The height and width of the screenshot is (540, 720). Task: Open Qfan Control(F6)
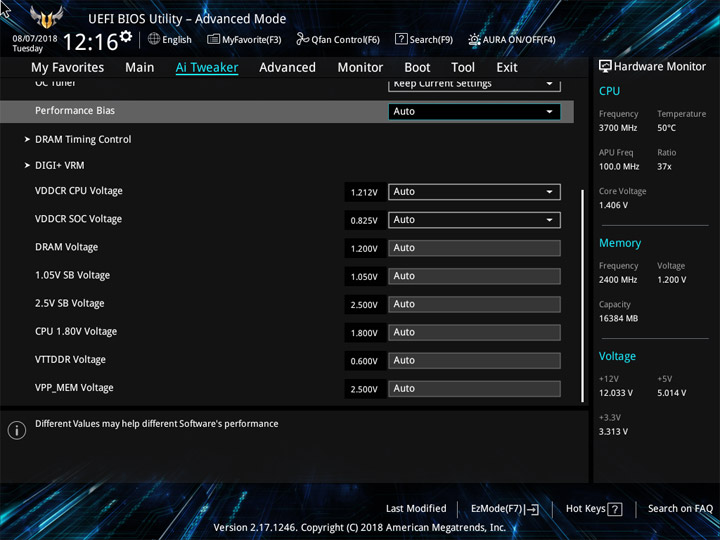[x=338, y=39]
